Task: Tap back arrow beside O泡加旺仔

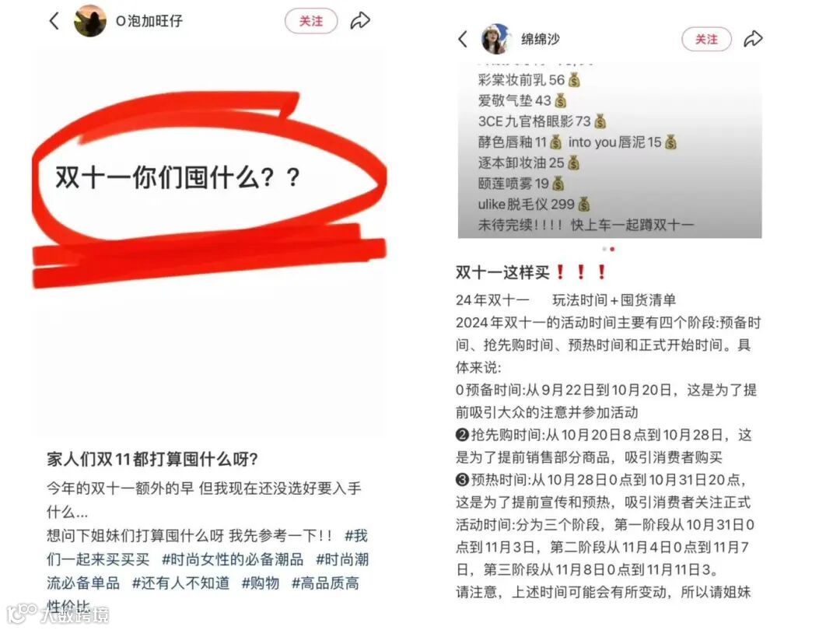Action: click(54, 21)
